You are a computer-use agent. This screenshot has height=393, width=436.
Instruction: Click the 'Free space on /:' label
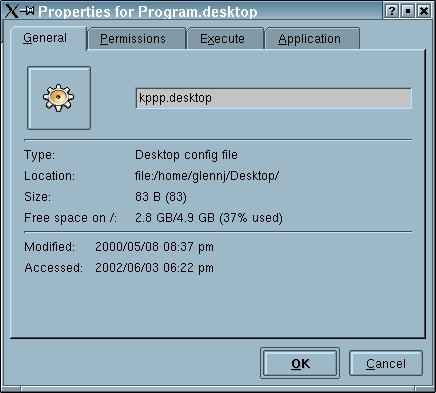pyautogui.click(x=70, y=218)
